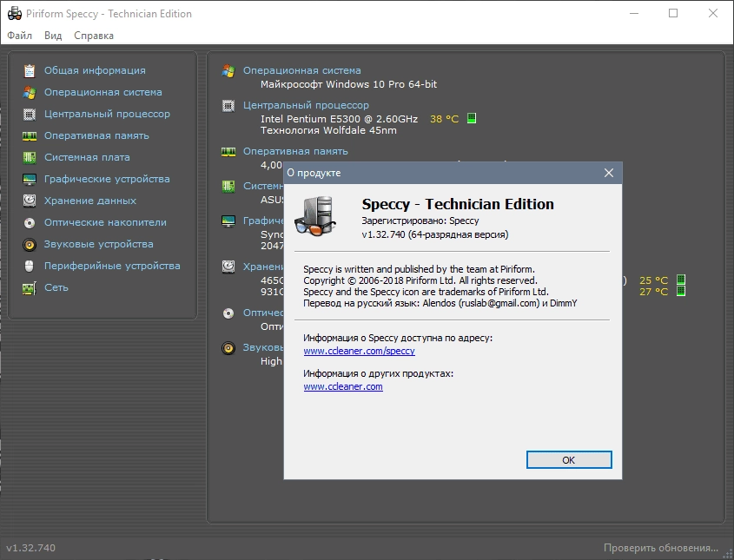Select Звуковые устройства in sidebar
The height and width of the screenshot is (560, 734).
[99, 244]
